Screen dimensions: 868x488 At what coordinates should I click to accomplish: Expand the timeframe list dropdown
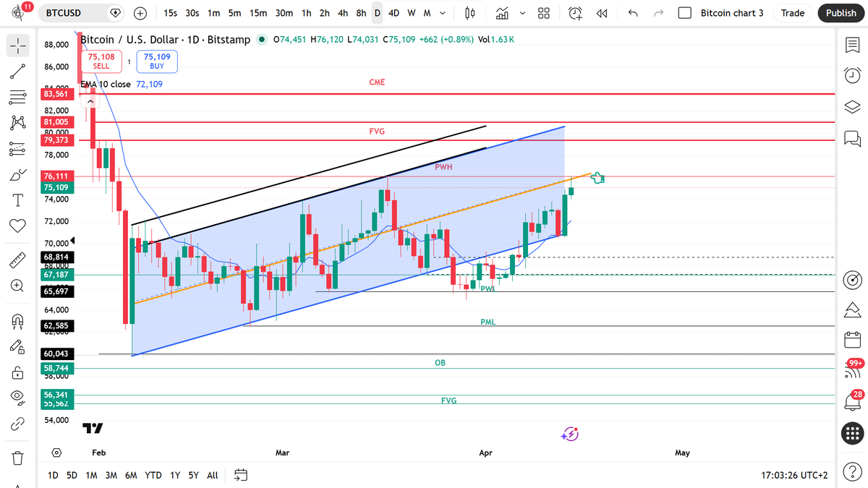click(x=443, y=13)
